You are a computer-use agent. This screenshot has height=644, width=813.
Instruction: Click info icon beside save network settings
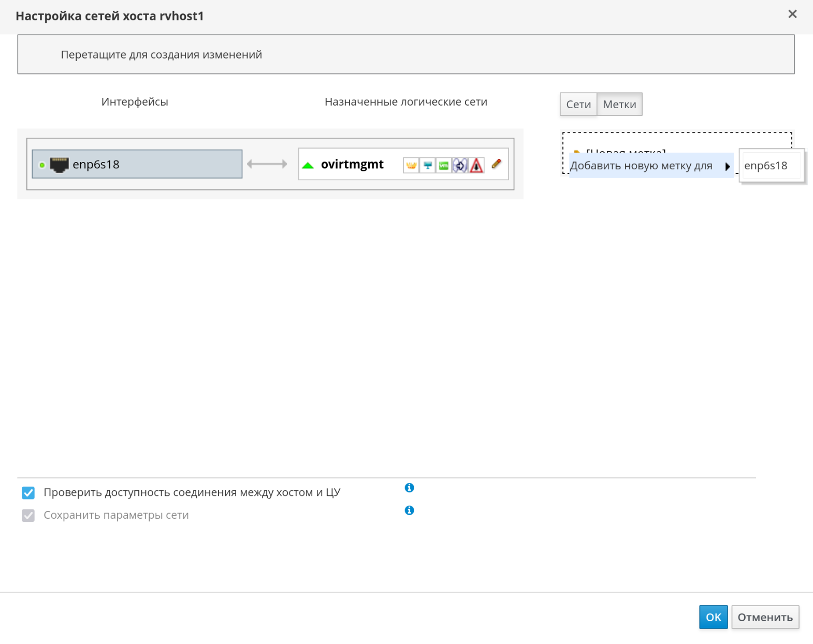tap(409, 510)
